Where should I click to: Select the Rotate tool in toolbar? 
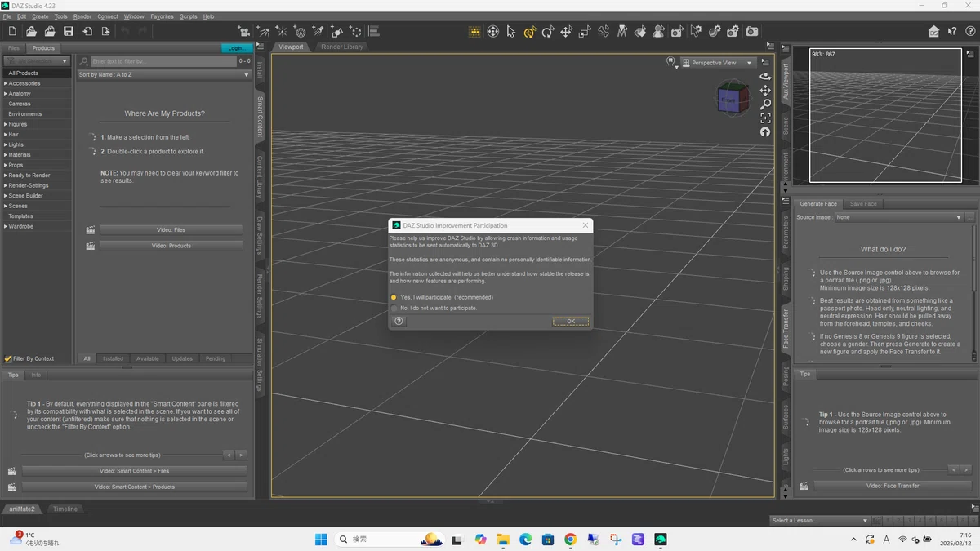tap(548, 31)
